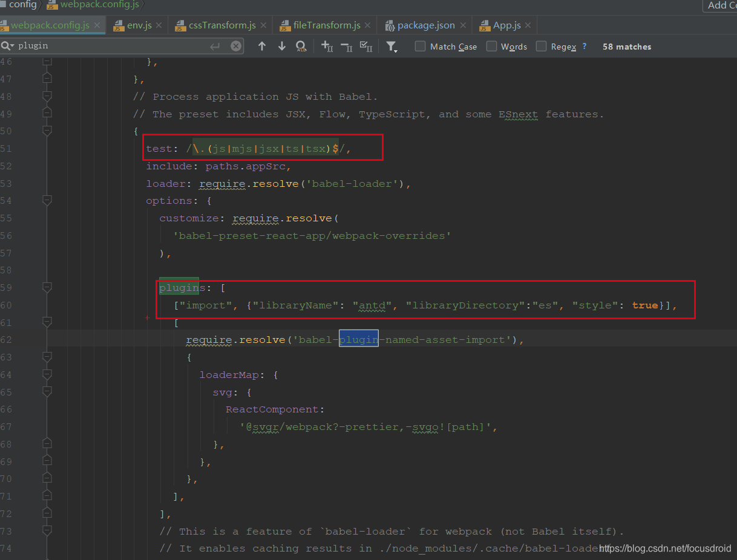737x560 pixels.
Task: Switch to the env.js tab
Action: click(x=139, y=25)
